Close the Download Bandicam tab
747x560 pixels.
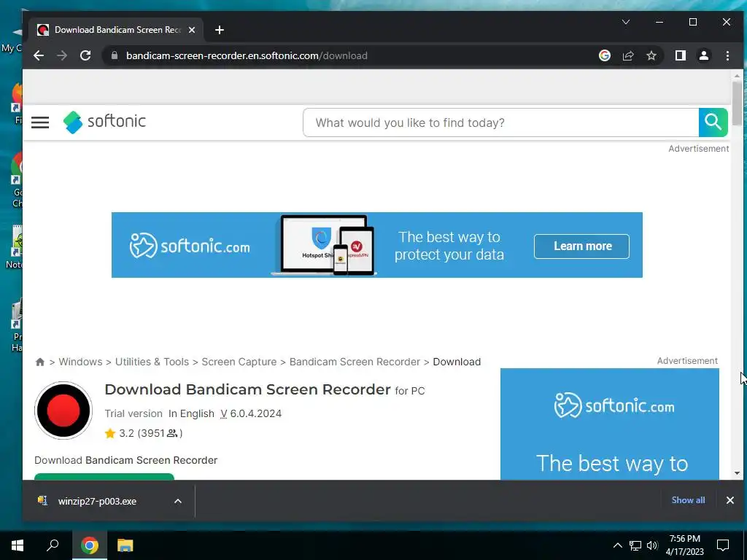pos(192,30)
